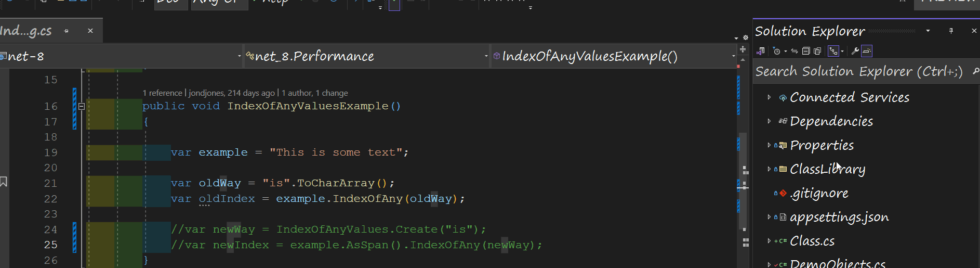Open the net_8.Performance type dropdown
980x268 pixels.
486,56
